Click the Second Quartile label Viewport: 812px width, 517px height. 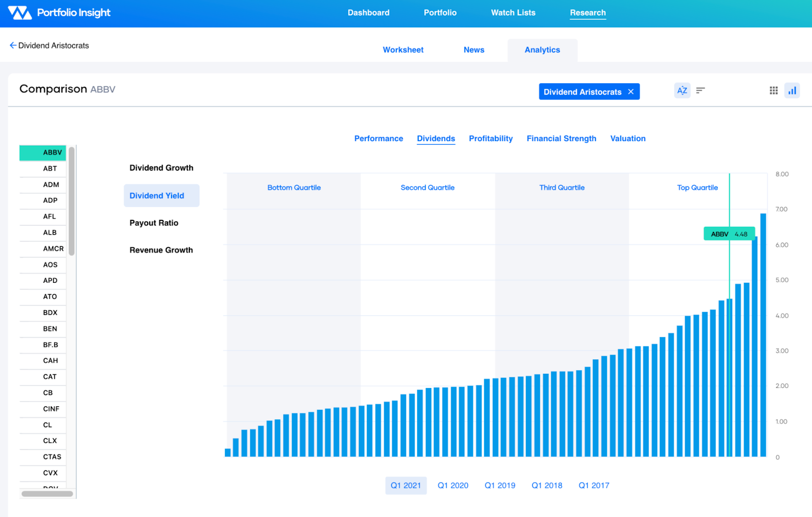coord(427,187)
